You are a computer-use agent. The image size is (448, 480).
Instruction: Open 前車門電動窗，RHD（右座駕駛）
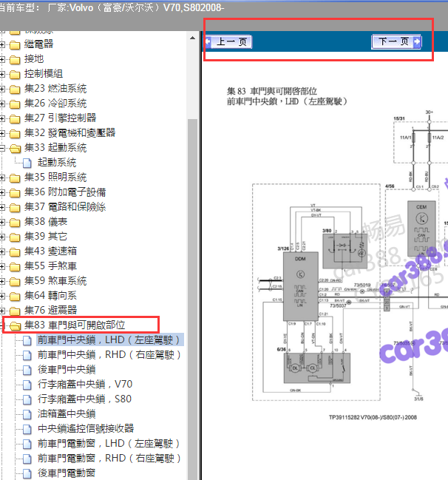tap(109, 458)
